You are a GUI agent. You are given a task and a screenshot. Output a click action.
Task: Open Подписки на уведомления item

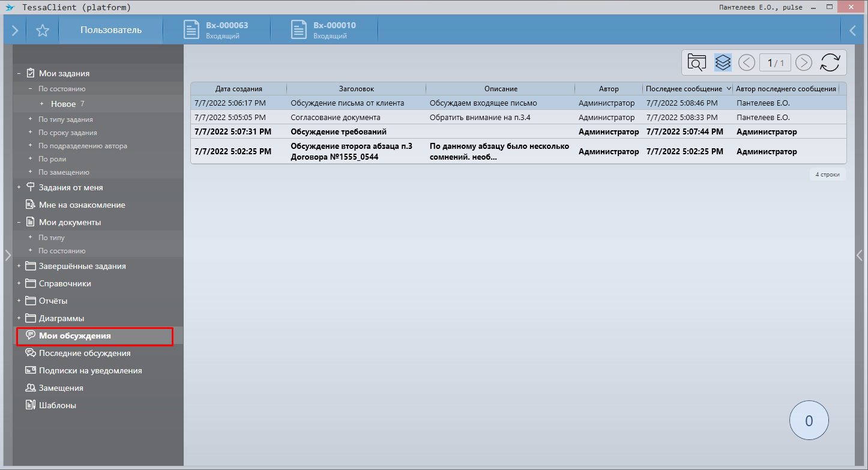(90, 370)
